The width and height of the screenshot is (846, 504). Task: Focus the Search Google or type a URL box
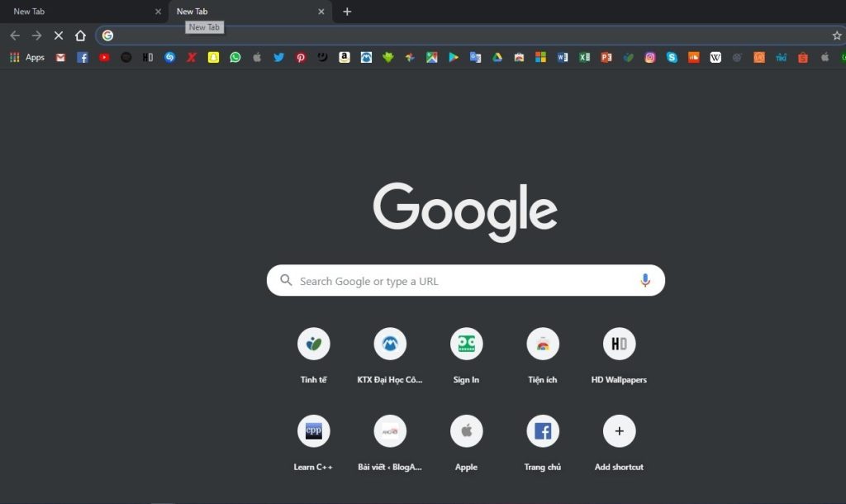[466, 280]
